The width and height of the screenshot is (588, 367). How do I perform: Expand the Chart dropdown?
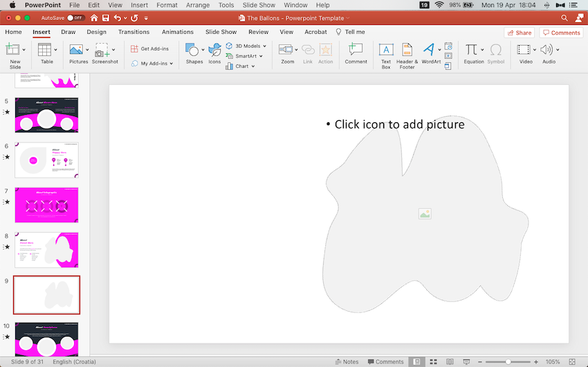(x=253, y=66)
